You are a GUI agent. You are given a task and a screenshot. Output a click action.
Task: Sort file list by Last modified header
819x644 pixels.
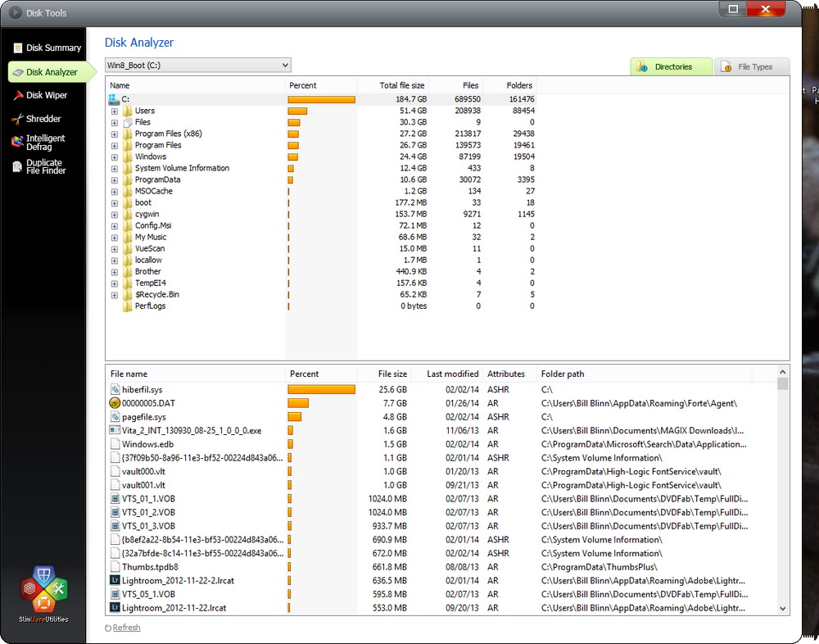point(447,374)
